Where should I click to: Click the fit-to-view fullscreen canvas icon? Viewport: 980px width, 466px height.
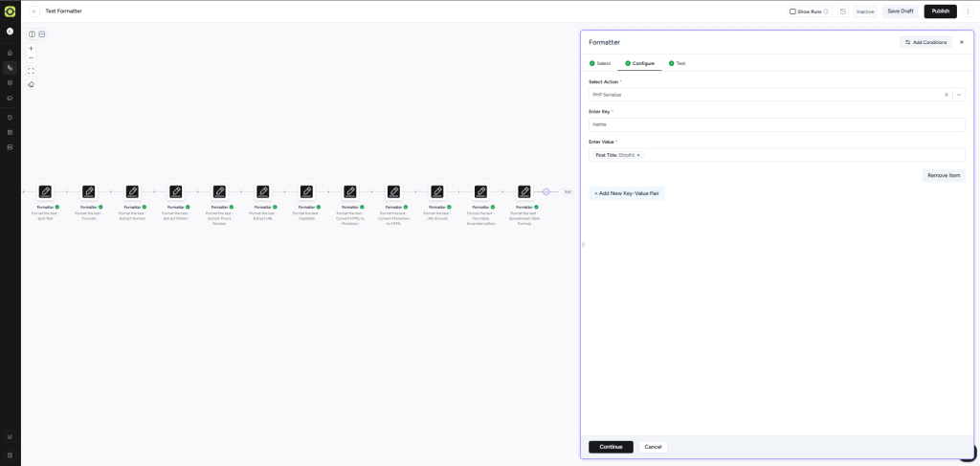[31, 71]
